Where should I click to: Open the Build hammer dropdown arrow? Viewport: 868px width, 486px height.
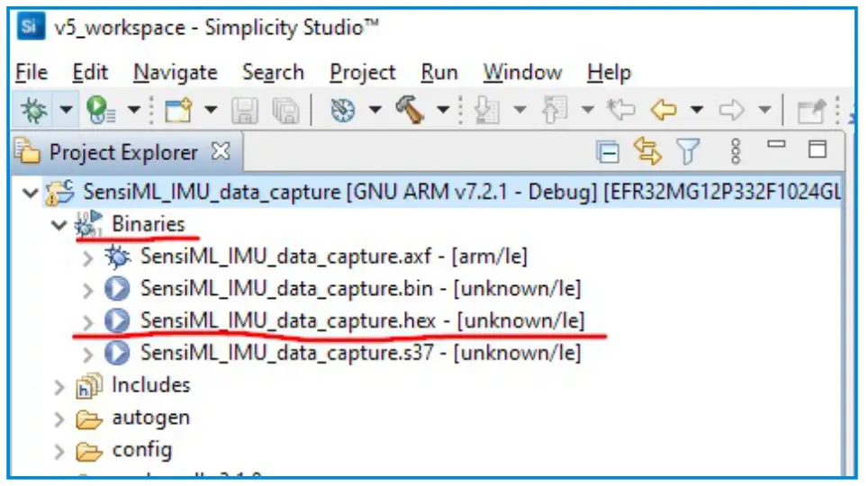443,109
